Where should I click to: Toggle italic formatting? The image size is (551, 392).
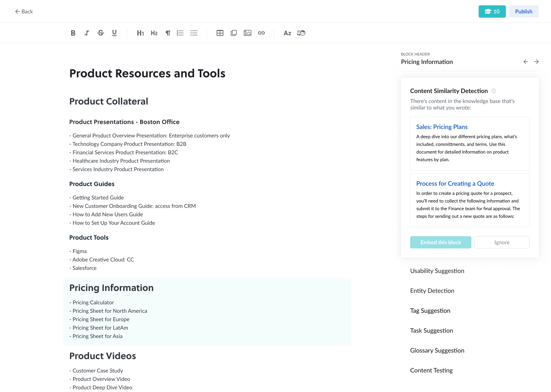[x=87, y=33]
